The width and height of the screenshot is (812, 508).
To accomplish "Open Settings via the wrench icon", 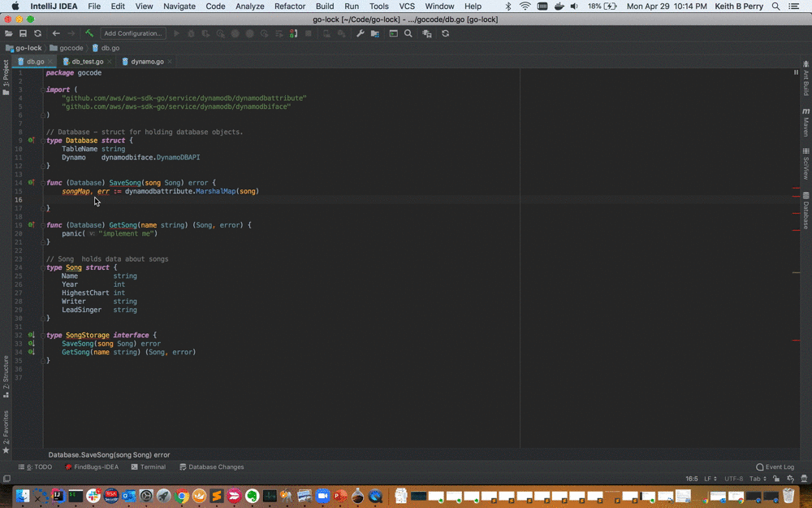I will click(x=361, y=33).
